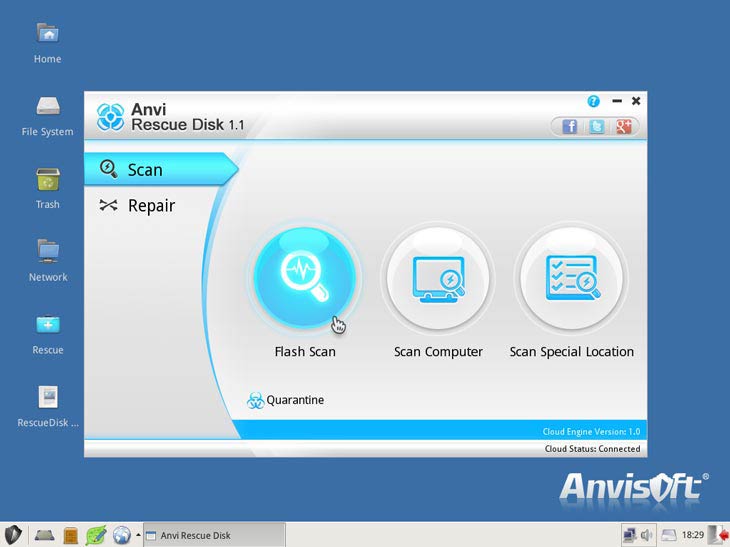This screenshot has height=547, width=730.
Task: Launch the green leaf text editor
Action: [95, 535]
